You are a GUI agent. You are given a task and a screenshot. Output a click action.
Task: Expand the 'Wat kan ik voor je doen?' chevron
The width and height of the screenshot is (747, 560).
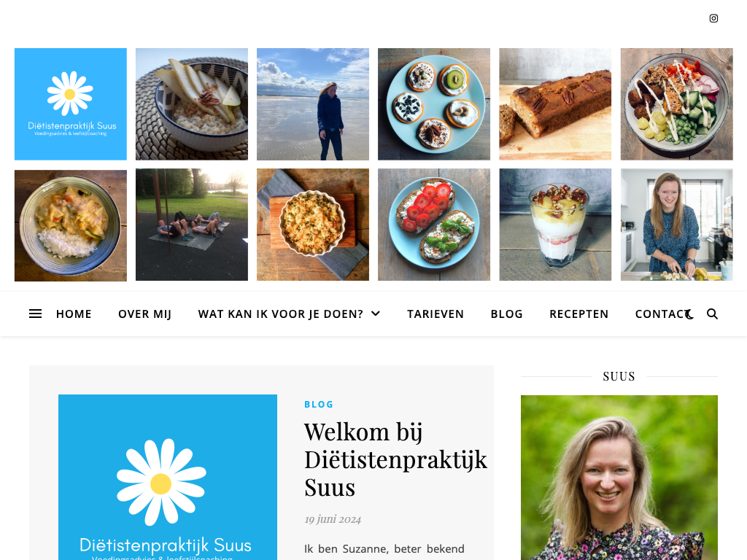click(376, 314)
